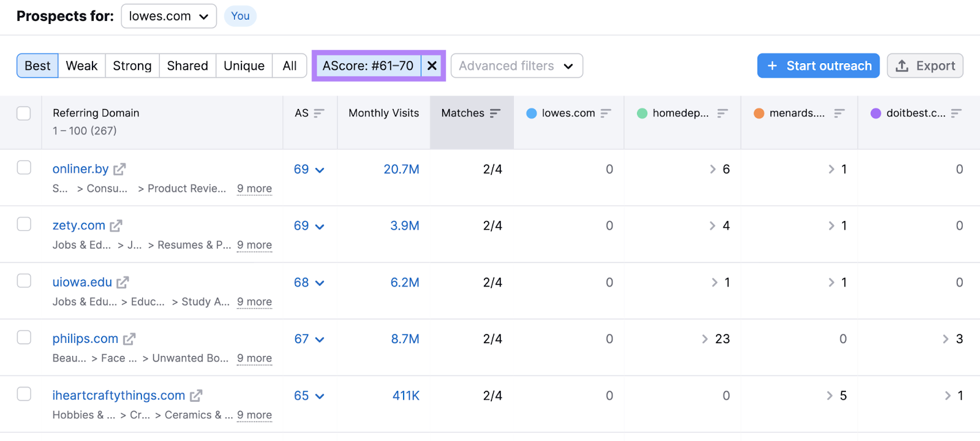The height and width of the screenshot is (441, 980).
Task: Click the upload icon on Export button
Action: coord(902,66)
